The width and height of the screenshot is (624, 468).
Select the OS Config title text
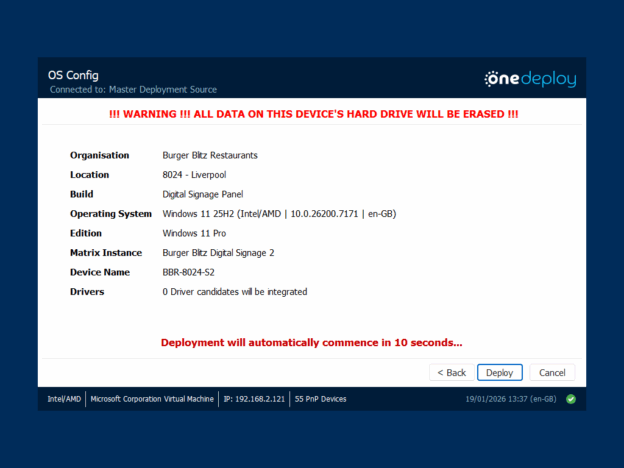73,75
